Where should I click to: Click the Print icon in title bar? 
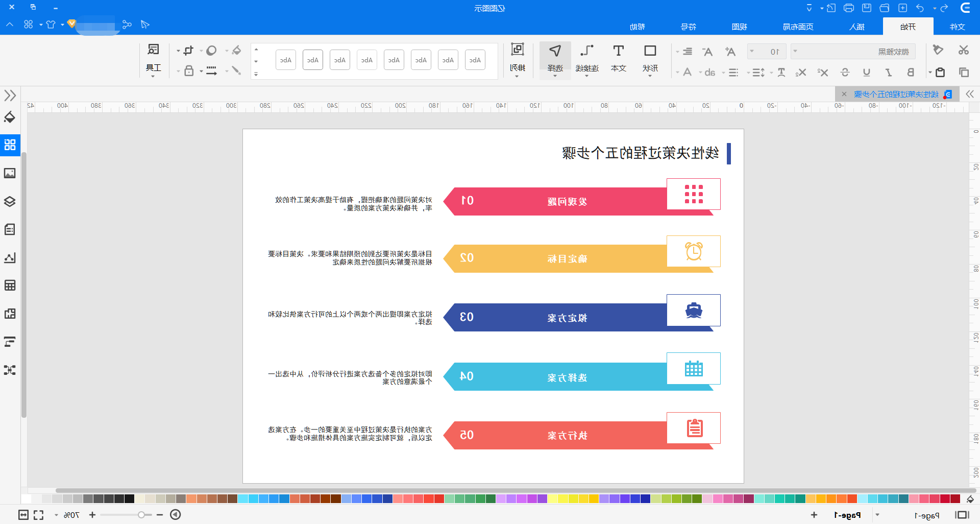pyautogui.click(x=849, y=8)
